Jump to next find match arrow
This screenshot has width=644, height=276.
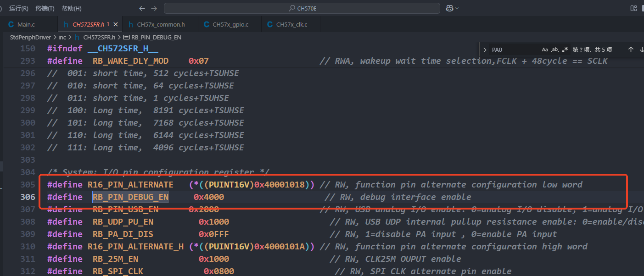pos(641,50)
